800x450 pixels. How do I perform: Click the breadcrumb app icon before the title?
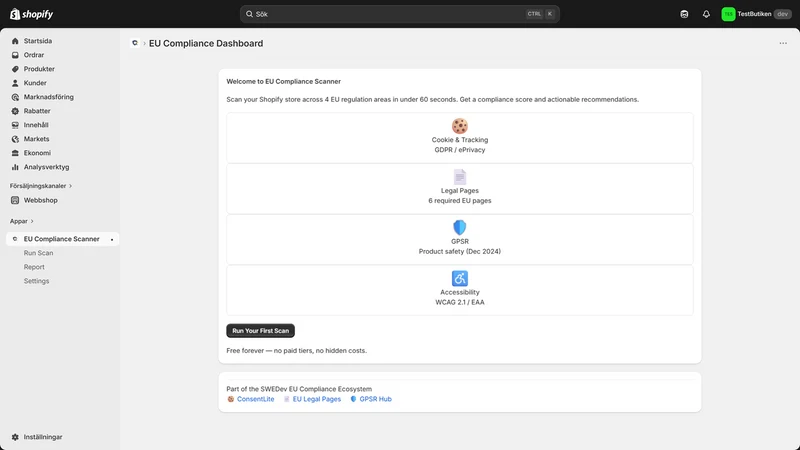135,43
